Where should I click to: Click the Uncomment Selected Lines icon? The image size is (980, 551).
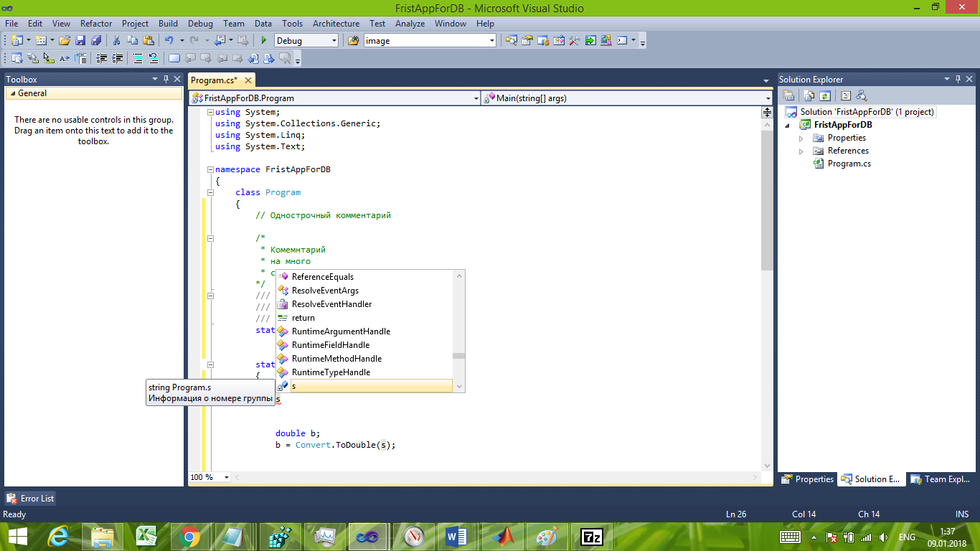152,58
